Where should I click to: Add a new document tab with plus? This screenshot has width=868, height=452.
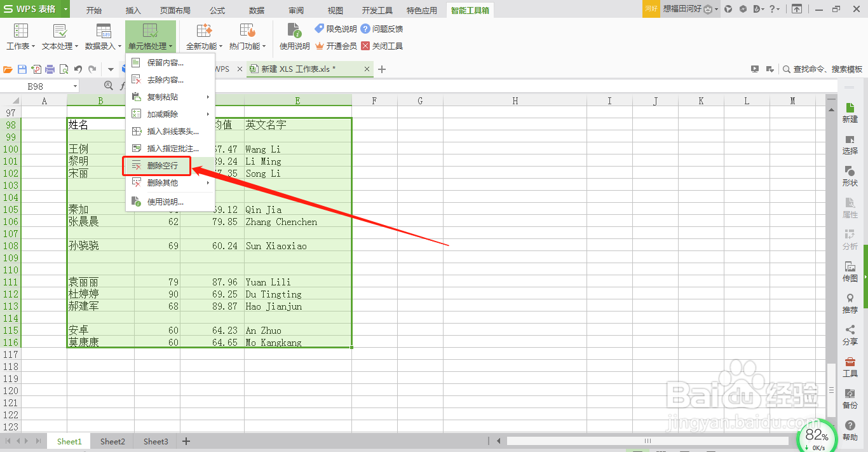pyautogui.click(x=382, y=69)
